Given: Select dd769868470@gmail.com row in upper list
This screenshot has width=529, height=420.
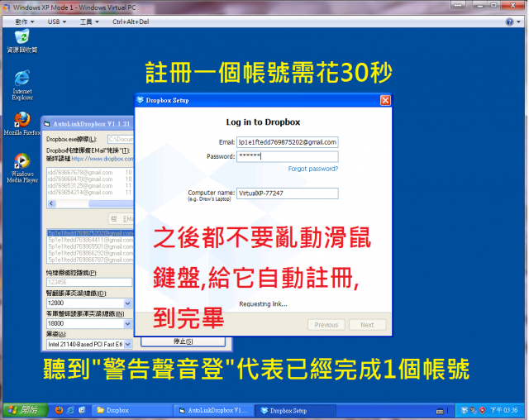Looking at the screenshot, I should tap(90, 179).
